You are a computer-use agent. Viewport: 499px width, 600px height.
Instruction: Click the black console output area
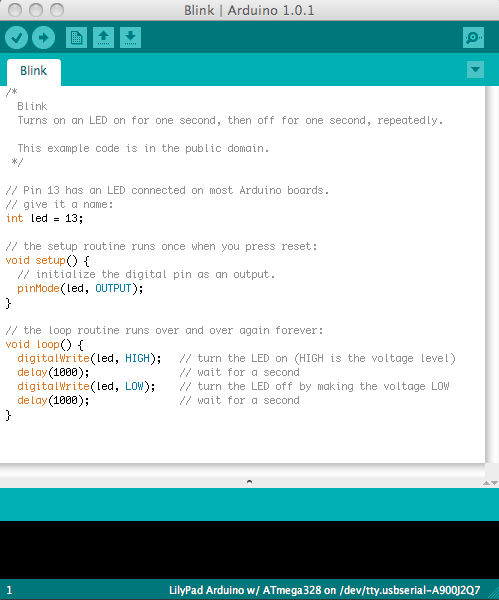point(250,550)
